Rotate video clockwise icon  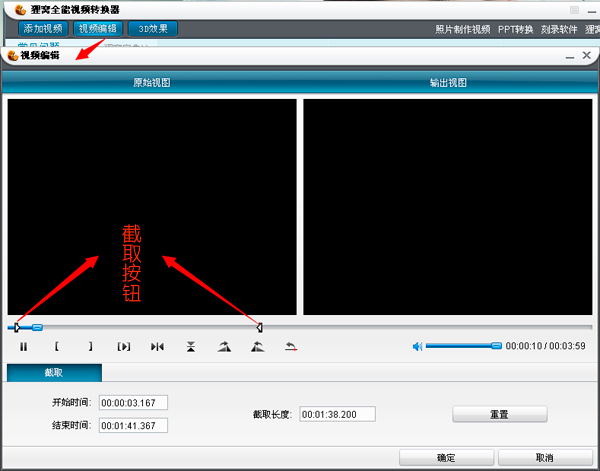[224, 347]
